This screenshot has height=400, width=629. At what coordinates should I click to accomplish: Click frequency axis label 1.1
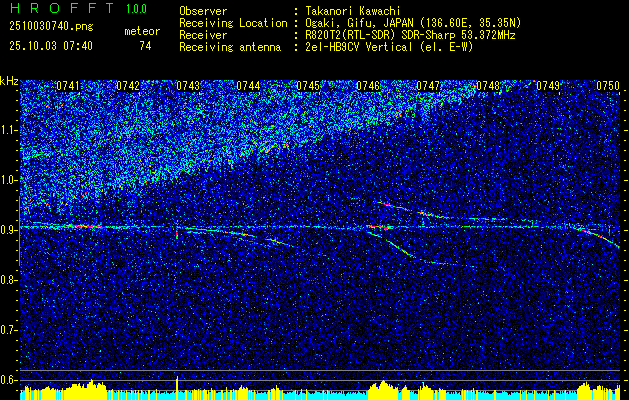[9, 130]
